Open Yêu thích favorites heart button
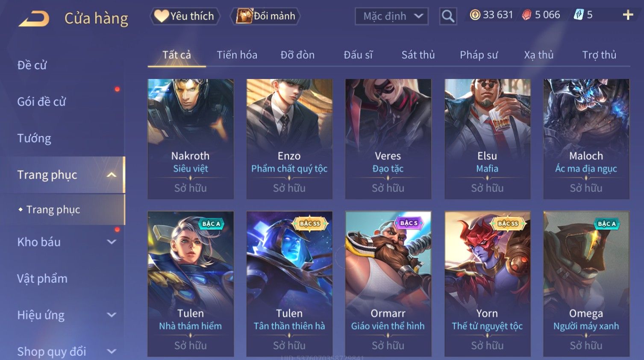 (185, 16)
